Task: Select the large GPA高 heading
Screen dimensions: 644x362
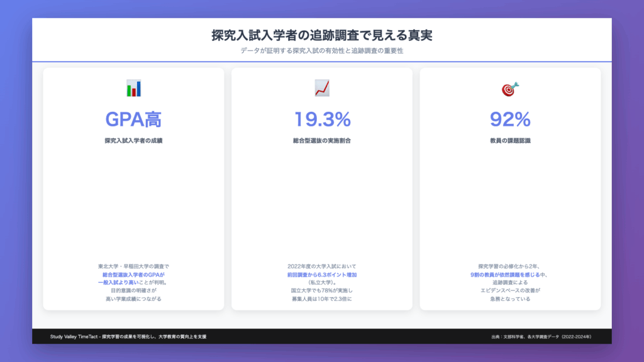Action: 133,119
